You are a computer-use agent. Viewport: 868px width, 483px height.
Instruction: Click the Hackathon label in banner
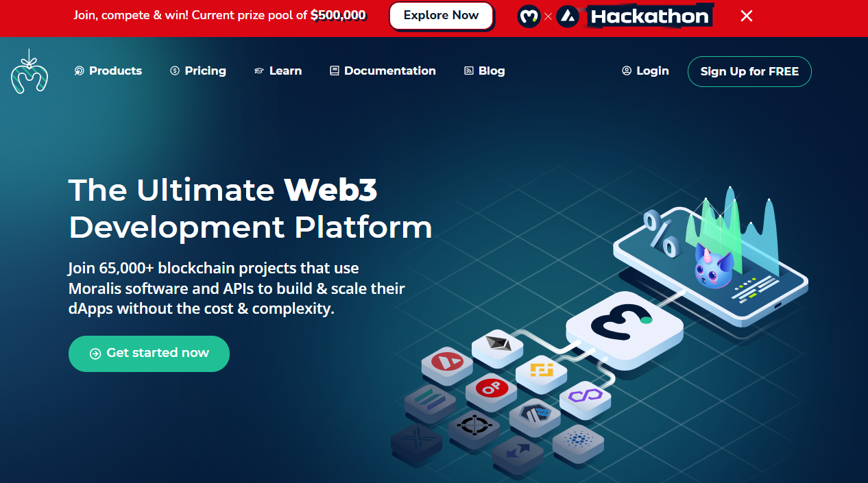(649, 16)
